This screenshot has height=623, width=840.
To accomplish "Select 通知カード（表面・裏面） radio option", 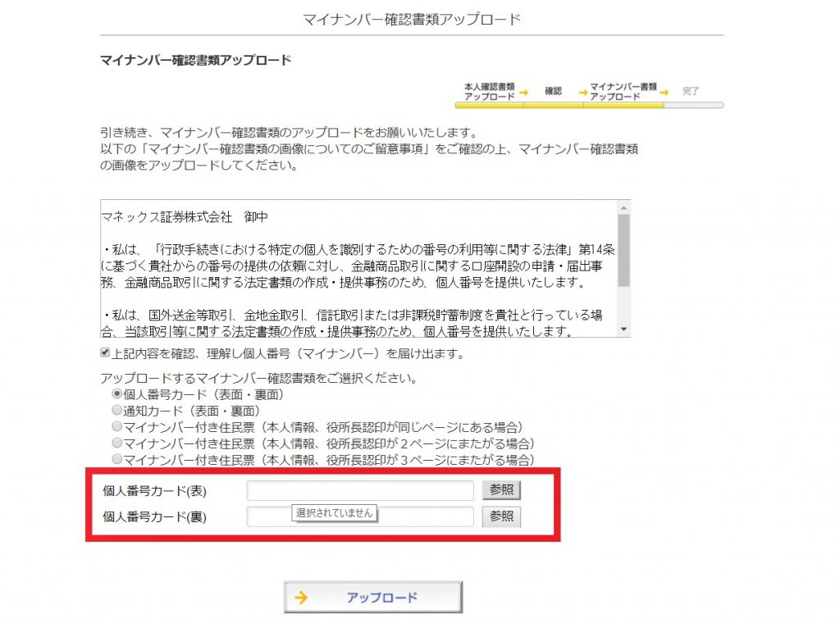I will (x=116, y=411).
